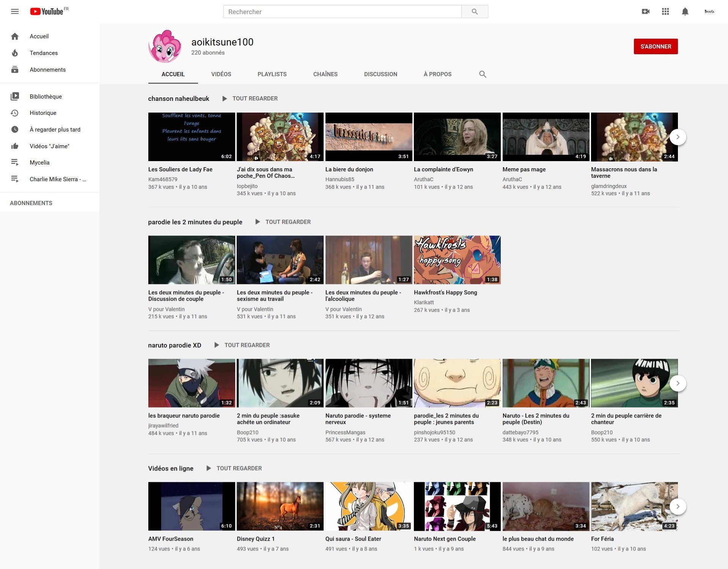The height and width of the screenshot is (569, 728).
Task: Show more naruto parodie XD videos
Action: pyautogui.click(x=678, y=383)
